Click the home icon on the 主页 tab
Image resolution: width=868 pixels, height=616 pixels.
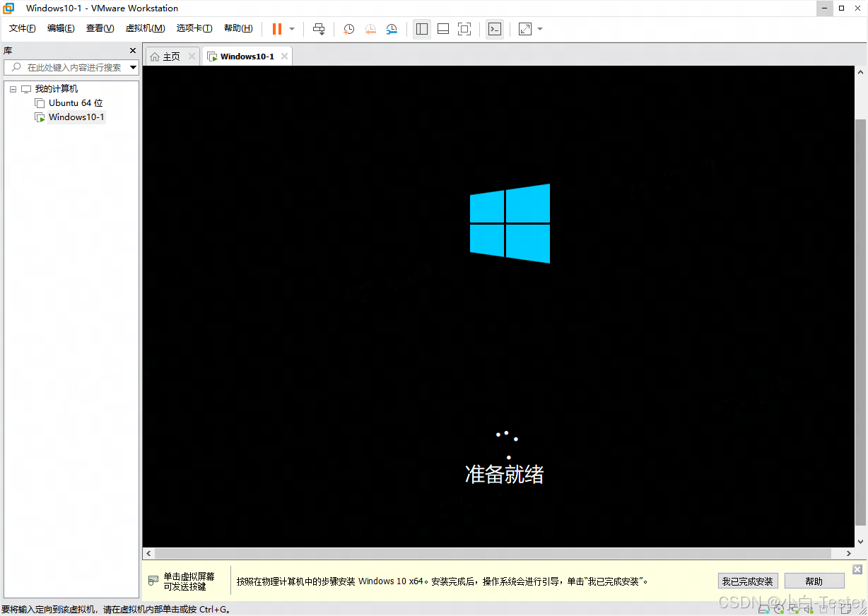[x=155, y=57]
